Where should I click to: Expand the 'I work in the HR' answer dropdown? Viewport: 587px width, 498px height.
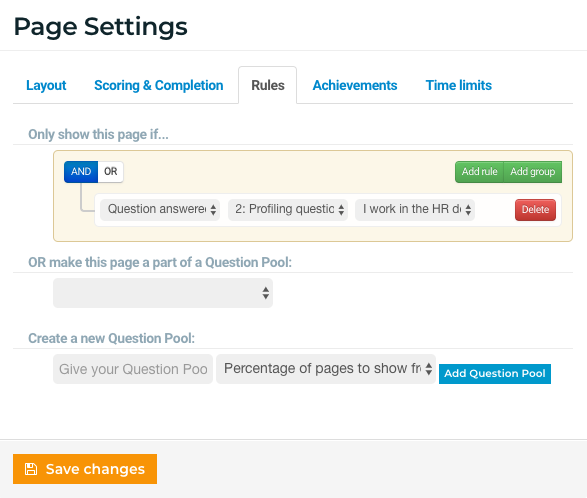tap(415, 209)
